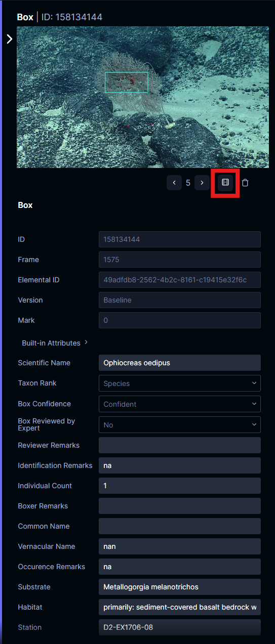
Task: Edit the Scientific Name field
Action: [x=180, y=363]
